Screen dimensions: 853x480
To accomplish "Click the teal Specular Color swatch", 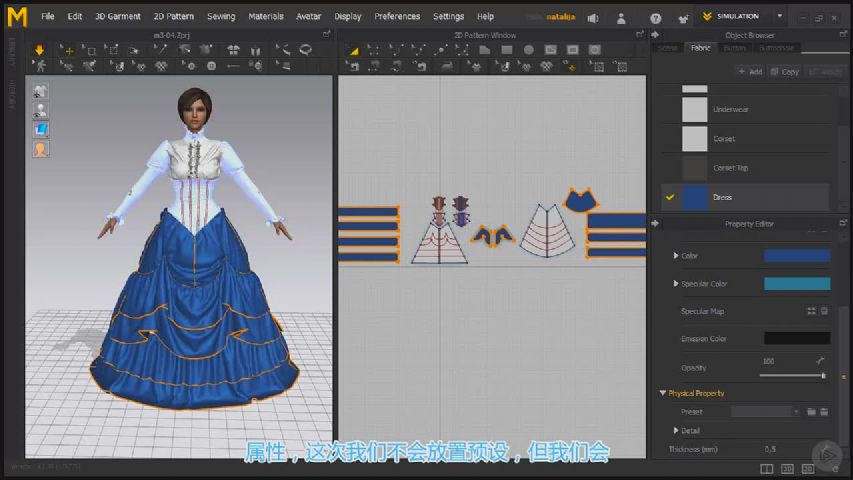I will (x=797, y=284).
